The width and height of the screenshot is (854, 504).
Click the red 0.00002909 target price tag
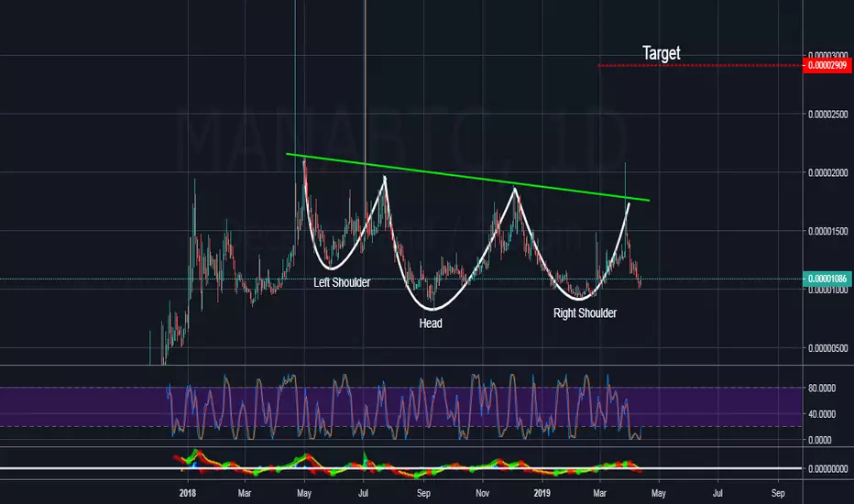click(827, 65)
